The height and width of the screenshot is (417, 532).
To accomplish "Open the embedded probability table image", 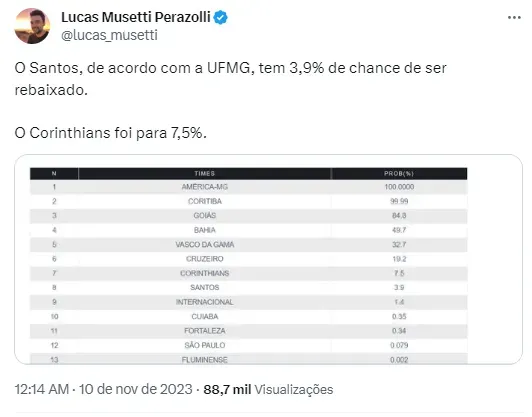I will pyautogui.click(x=268, y=260).
